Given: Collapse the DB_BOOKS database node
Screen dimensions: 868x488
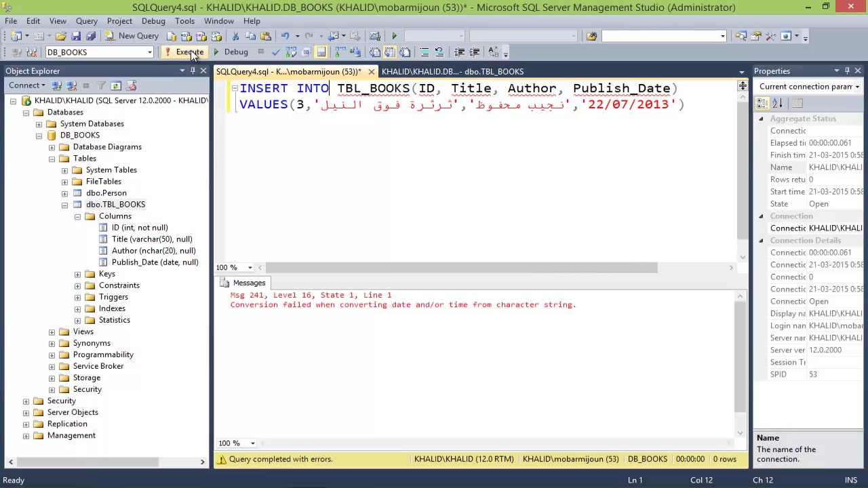Looking at the screenshot, I should [x=39, y=136].
